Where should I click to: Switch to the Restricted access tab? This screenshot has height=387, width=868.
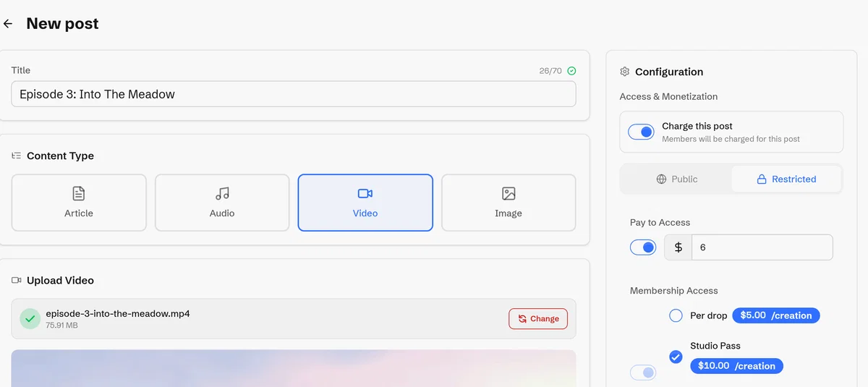point(786,179)
